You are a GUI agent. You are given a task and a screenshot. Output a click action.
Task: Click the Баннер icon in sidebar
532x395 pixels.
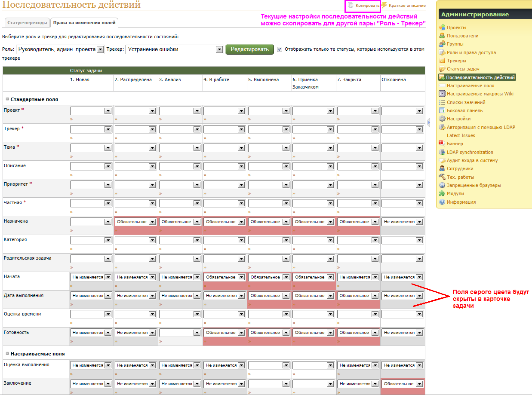pyautogui.click(x=442, y=144)
